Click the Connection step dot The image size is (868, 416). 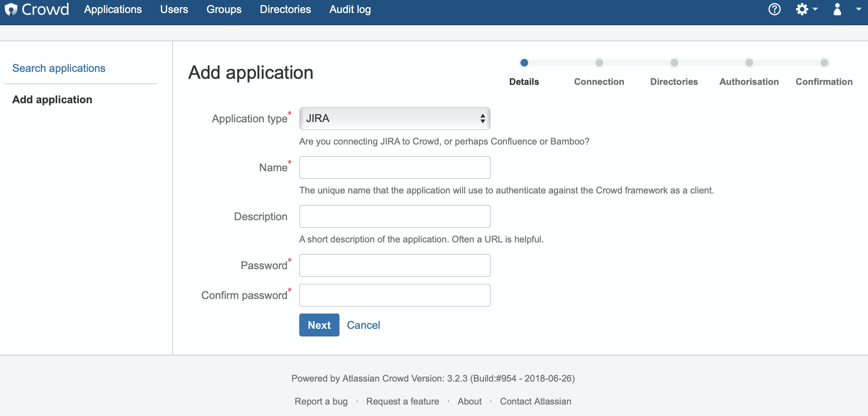click(599, 62)
